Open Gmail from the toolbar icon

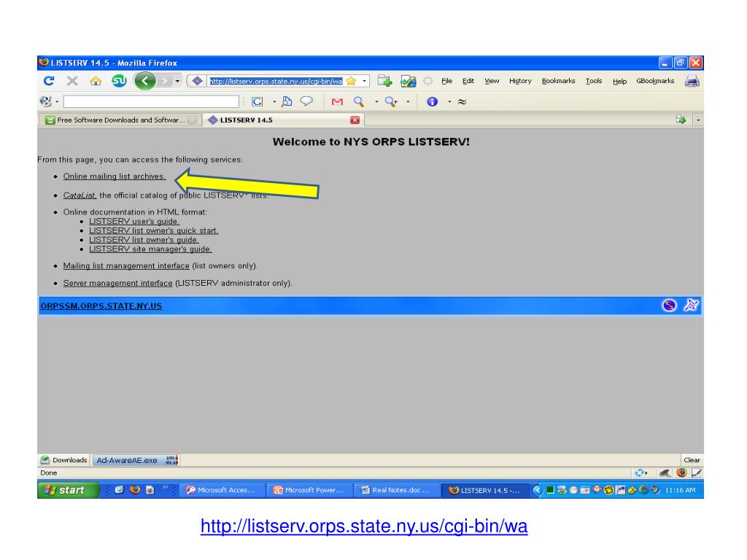pos(337,101)
